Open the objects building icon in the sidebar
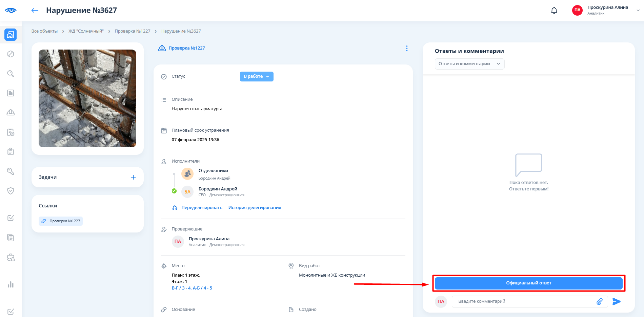Viewport: 644px width, 317px height. pyautogui.click(x=11, y=35)
